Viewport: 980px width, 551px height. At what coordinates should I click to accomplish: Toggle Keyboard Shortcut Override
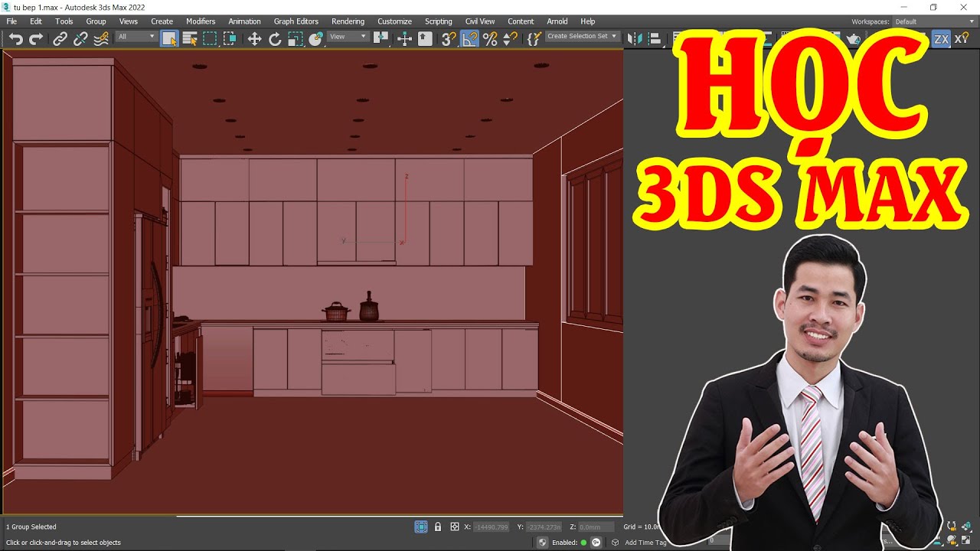pyautogui.click(x=425, y=39)
